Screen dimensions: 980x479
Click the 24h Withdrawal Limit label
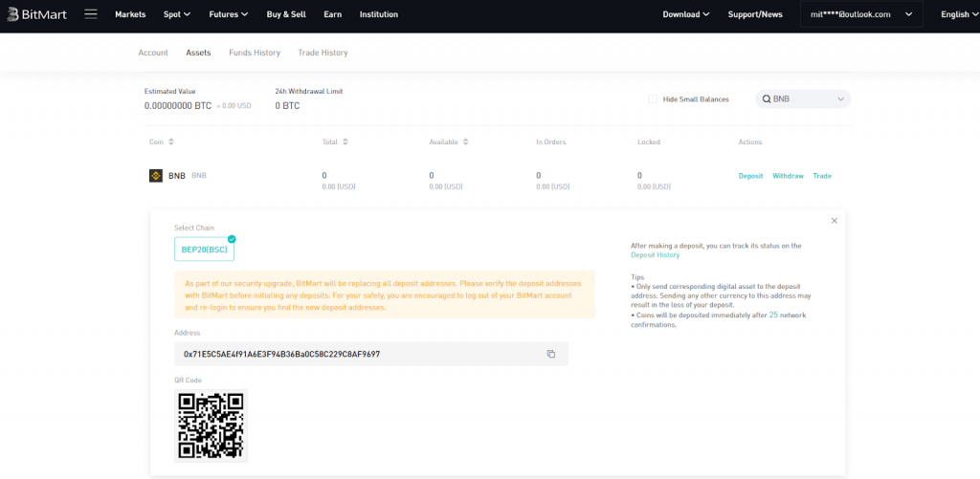coord(309,91)
